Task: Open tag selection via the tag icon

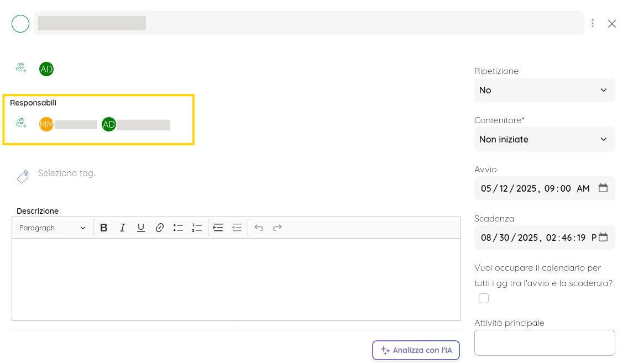Action: point(23,176)
